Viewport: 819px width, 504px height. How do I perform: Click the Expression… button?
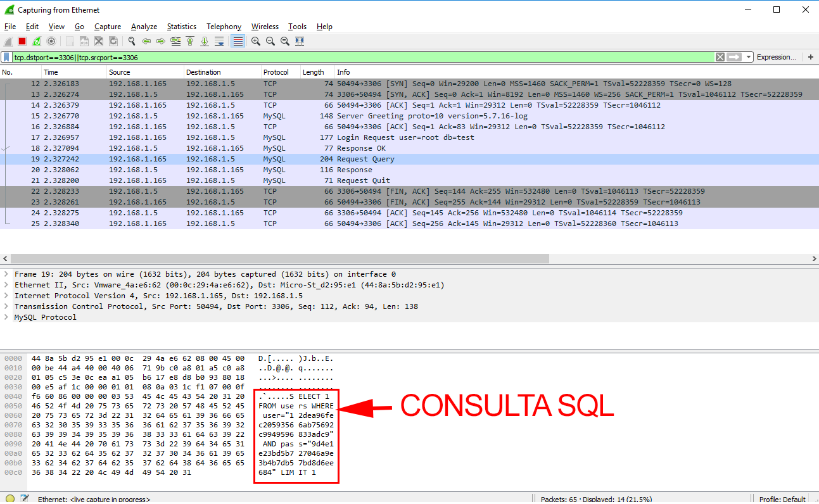[776, 57]
